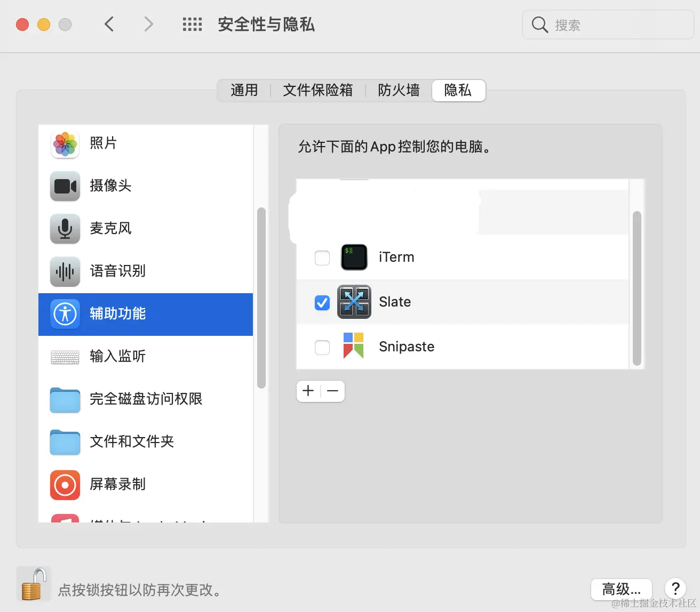Click the app list scrollbar
700x612 pixels.
click(x=637, y=288)
